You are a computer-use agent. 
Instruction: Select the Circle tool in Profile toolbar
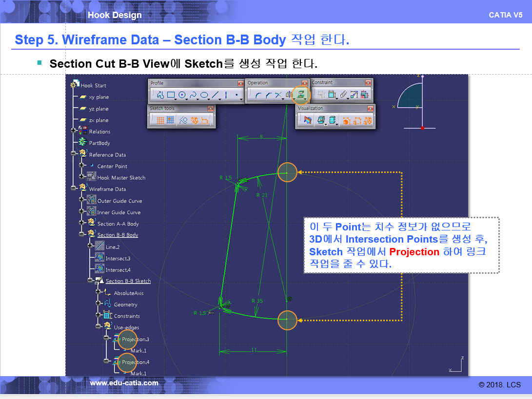click(x=182, y=95)
